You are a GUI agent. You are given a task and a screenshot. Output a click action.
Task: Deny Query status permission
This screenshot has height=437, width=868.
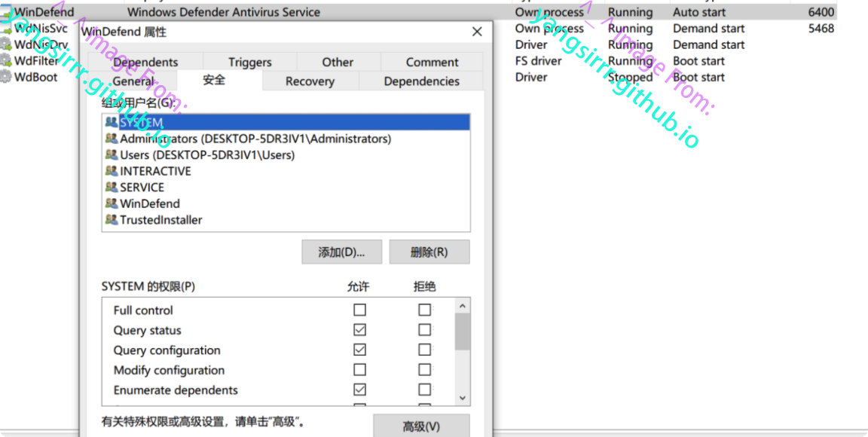[425, 329]
